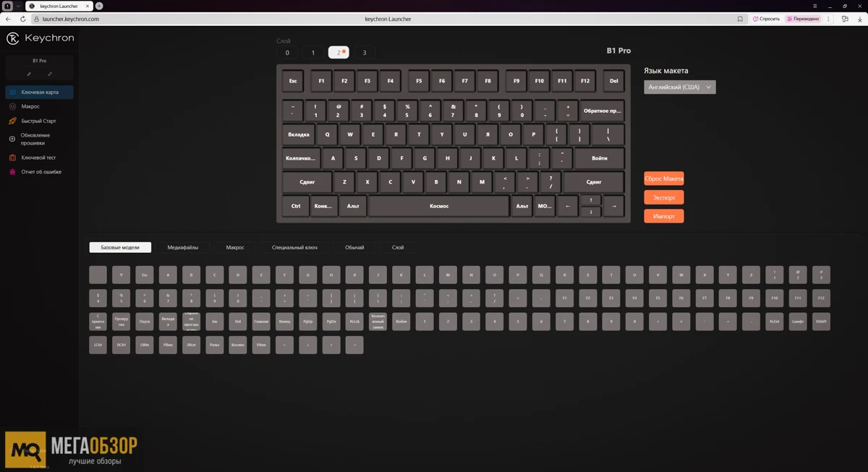Select the Esc key on the keyboard
The height and width of the screenshot is (472, 868).
click(293, 81)
